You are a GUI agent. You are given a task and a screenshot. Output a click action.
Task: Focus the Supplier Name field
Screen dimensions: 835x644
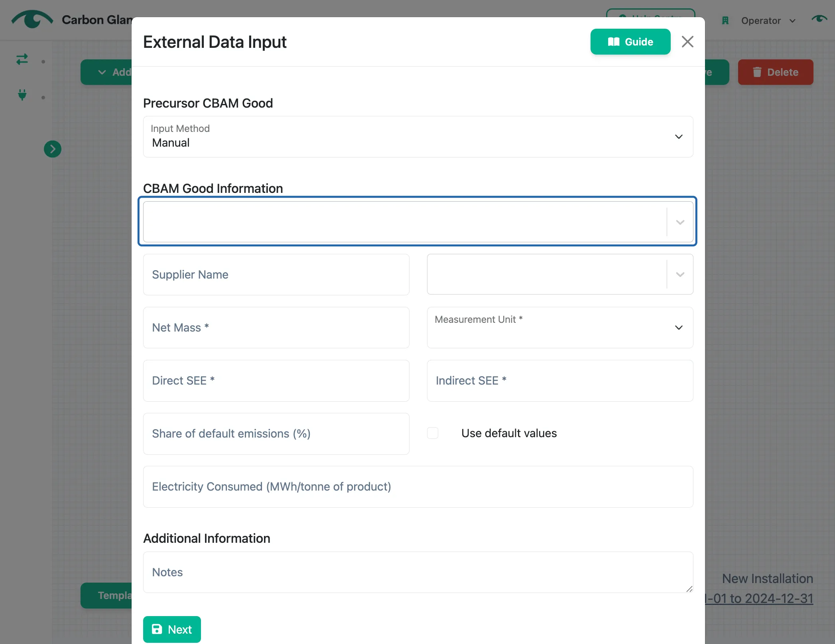[276, 275]
